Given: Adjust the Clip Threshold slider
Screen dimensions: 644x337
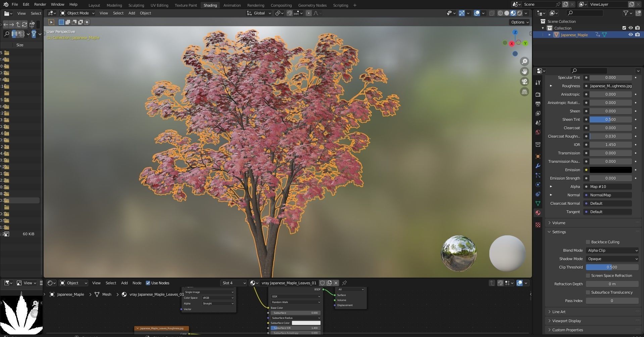Looking at the screenshot, I should (x=612, y=267).
